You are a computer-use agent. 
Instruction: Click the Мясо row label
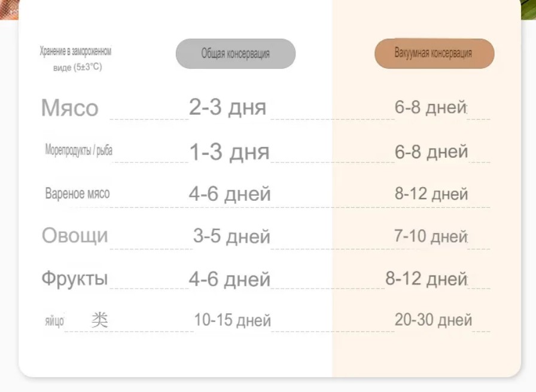[x=70, y=108]
